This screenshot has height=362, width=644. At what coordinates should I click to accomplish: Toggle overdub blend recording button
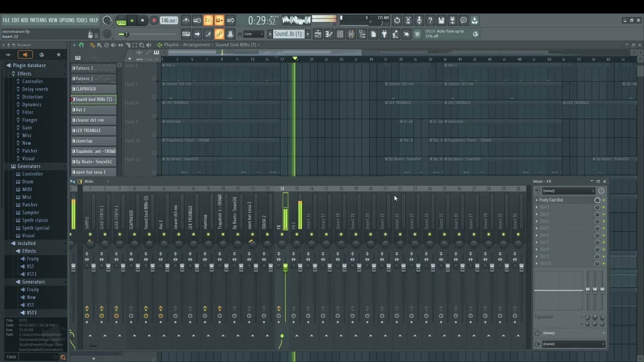[219, 21]
